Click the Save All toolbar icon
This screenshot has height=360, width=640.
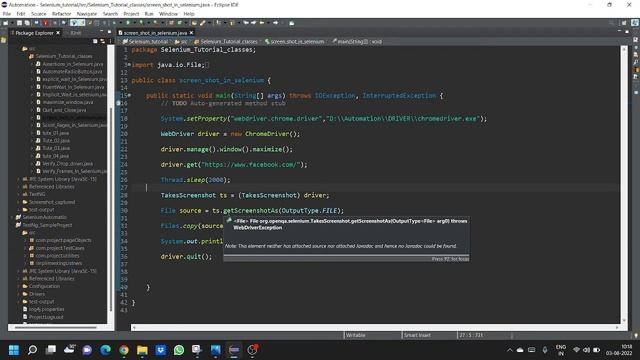pyautogui.click(x=27, y=23)
